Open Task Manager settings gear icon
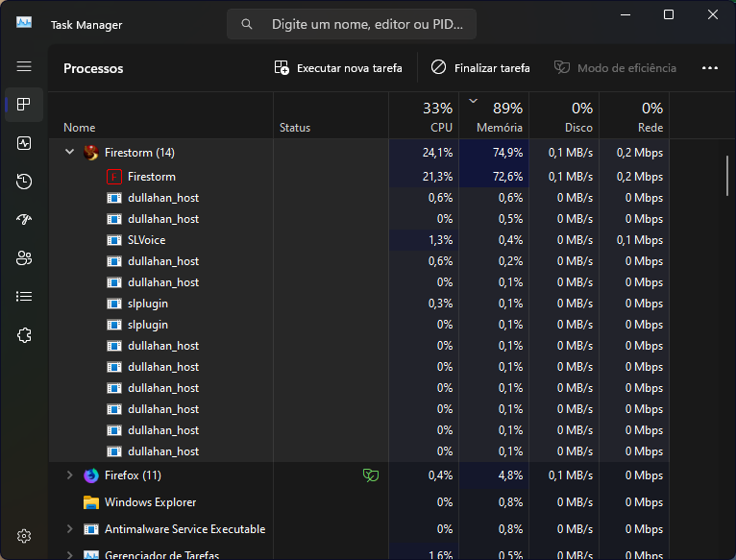736x560 pixels. [24, 536]
